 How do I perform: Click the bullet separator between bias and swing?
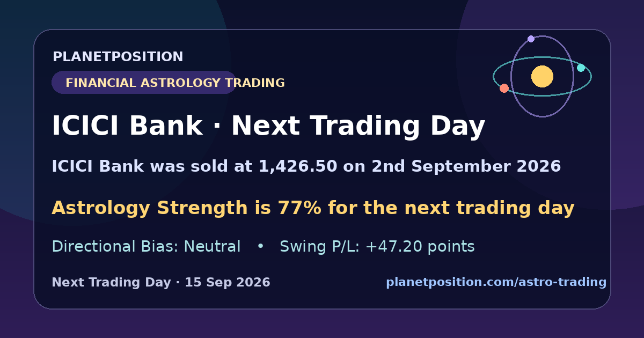point(260,247)
